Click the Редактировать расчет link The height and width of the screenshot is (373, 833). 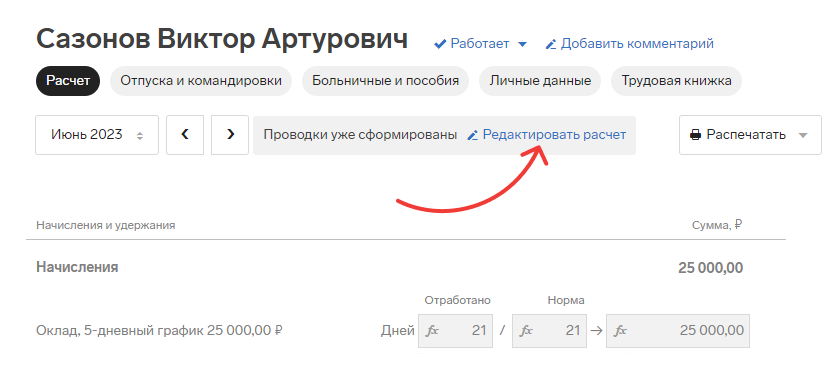(x=554, y=135)
